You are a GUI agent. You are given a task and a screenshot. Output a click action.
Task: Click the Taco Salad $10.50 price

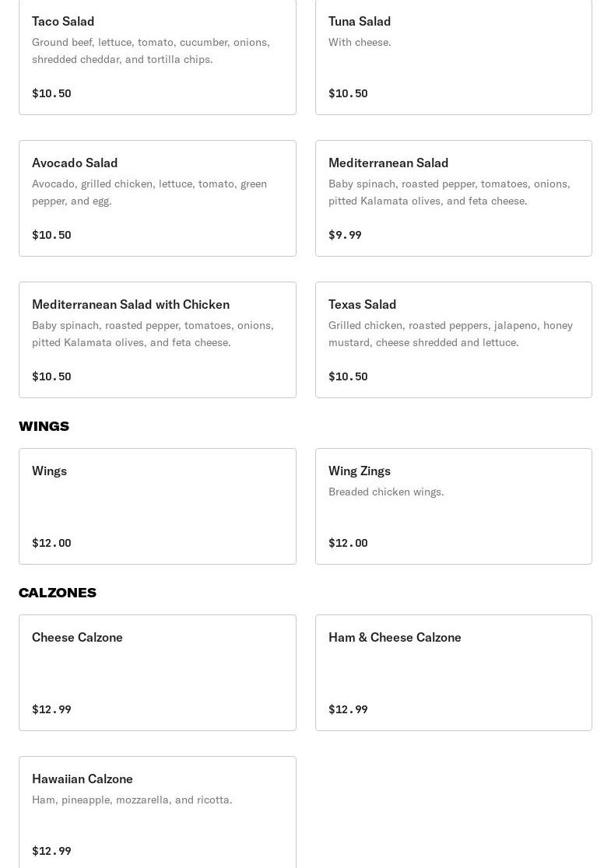(x=51, y=93)
